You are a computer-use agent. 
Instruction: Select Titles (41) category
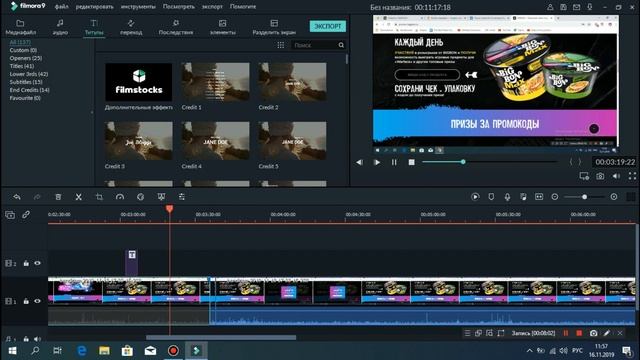pyautogui.click(x=22, y=66)
